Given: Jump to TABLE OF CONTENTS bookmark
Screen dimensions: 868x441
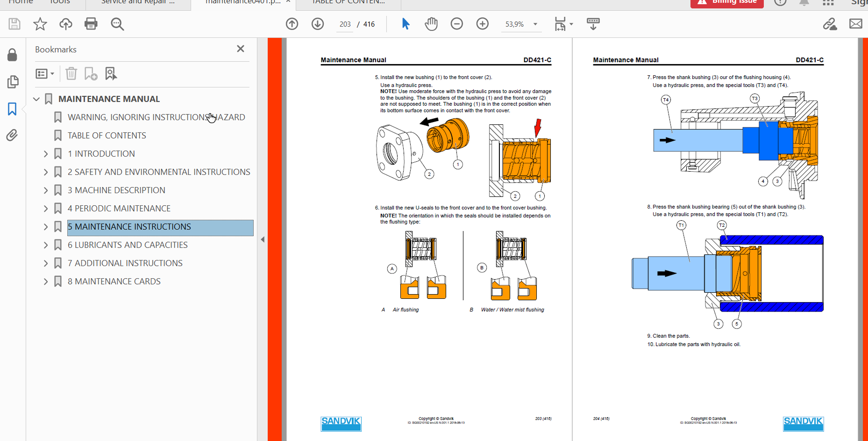Looking at the screenshot, I should [107, 136].
